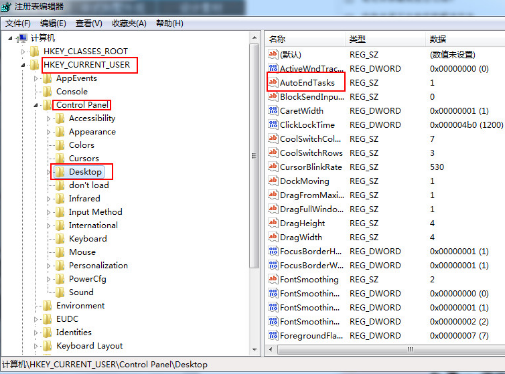The image size is (505, 374).
Task: Click tree pane scroll down arrow
Action: click(x=255, y=350)
